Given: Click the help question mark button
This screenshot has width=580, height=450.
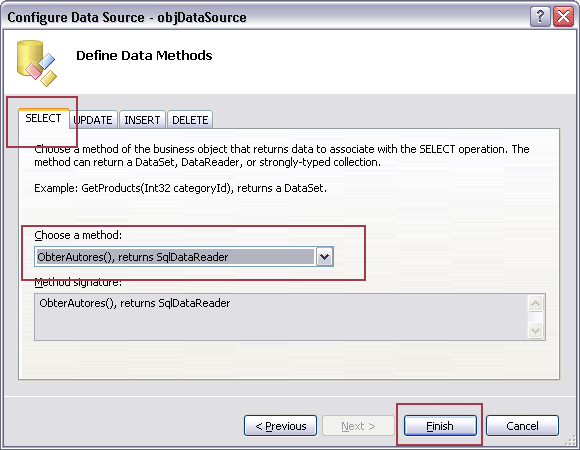Looking at the screenshot, I should click(x=540, y=17).
